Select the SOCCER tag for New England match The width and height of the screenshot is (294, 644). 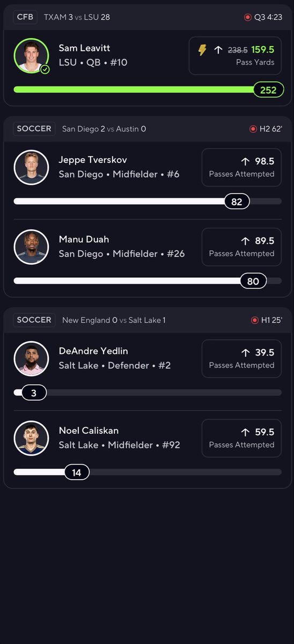click(34, 320)
